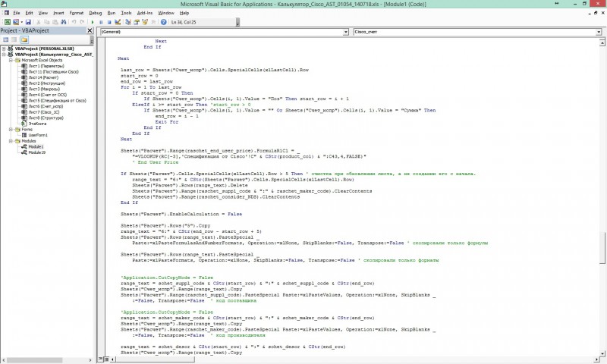Collapse the Modules folder in project tree
The height and width of the screenshot is (364, 607).
click(11, 140)
